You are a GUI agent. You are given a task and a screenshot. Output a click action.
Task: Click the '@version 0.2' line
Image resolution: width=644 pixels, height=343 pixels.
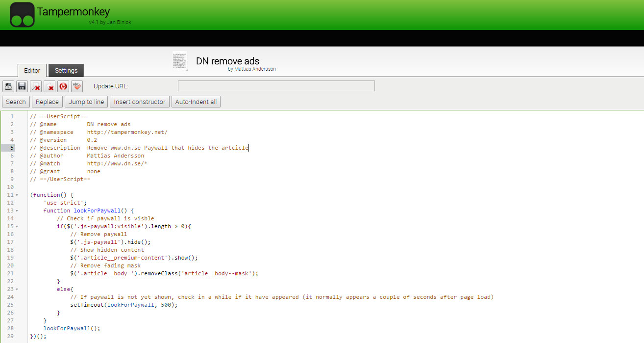click(x=64, y=140)
